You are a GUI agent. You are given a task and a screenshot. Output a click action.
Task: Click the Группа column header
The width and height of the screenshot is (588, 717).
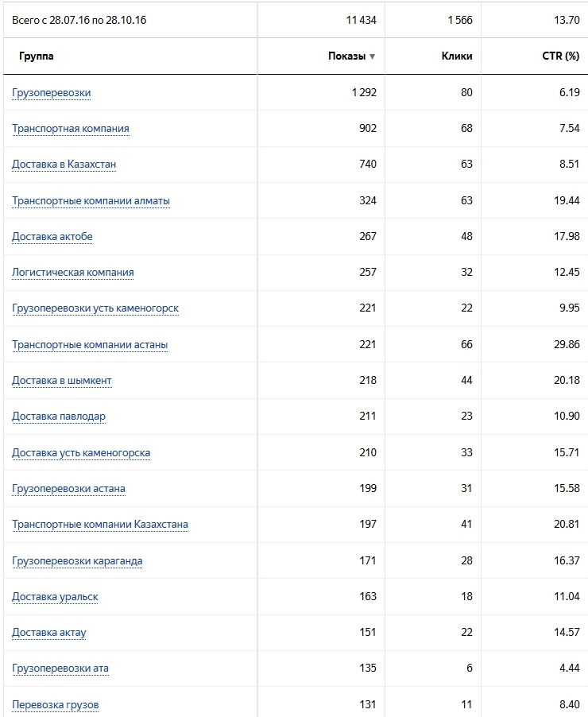(37, 56)
